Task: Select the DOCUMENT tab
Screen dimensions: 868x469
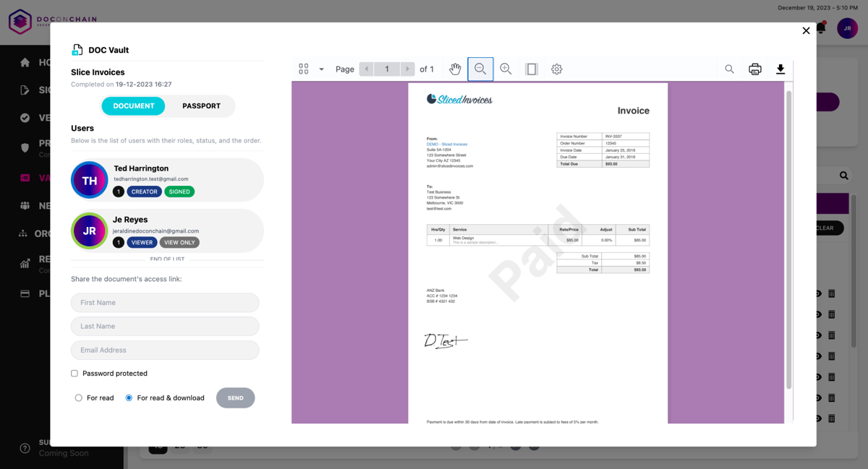Action: pyautogui.click(x=133, y=106)
